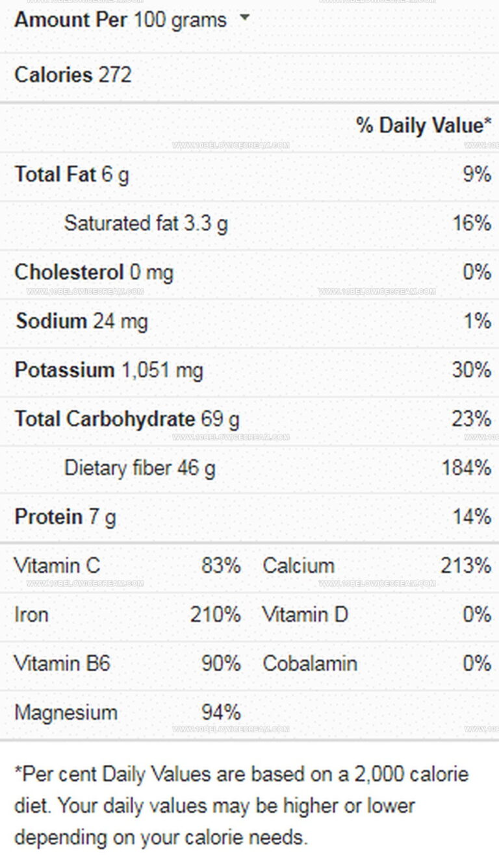Click the % Daily Value header
The height and width of the screenshot is (868, 499).
click(423, 125)
